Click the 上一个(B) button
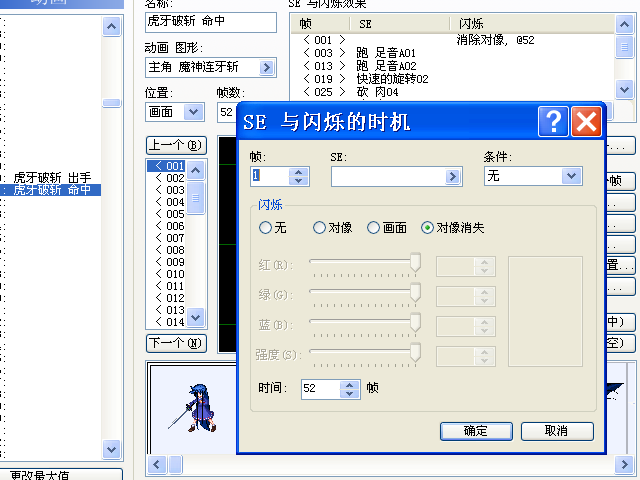640x480 pixels. pyautogui.click(x=176, y=145)
